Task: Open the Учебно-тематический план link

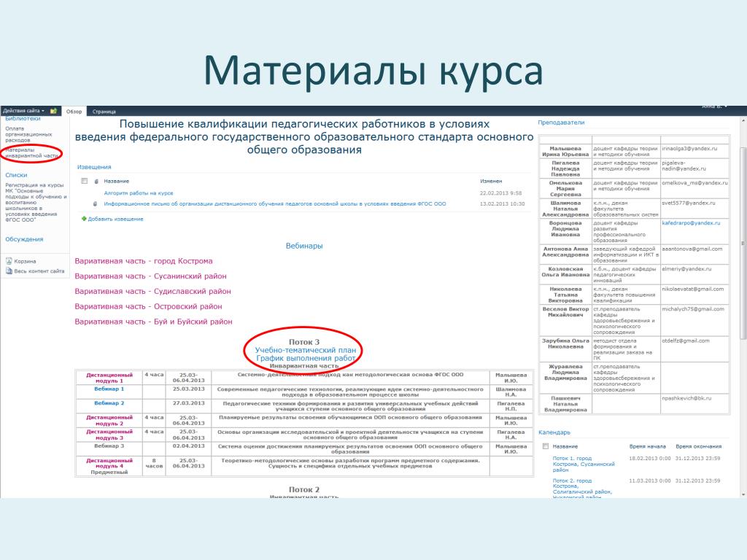Action: [306, 350]
